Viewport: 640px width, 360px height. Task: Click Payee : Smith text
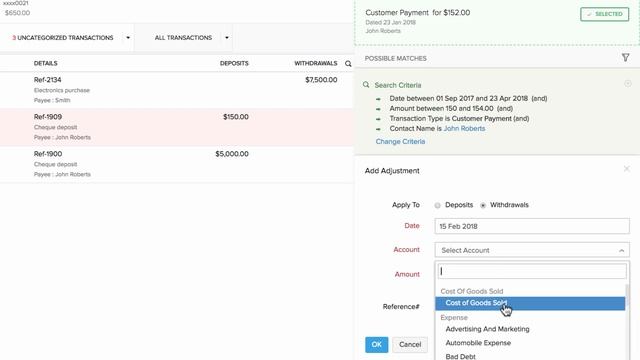click(x=52, y=100)
